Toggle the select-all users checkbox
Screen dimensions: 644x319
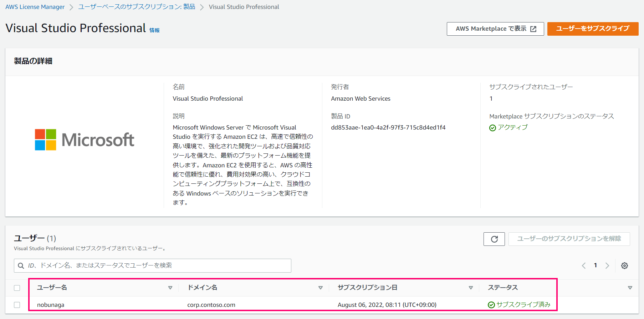[x=17, y=288]
